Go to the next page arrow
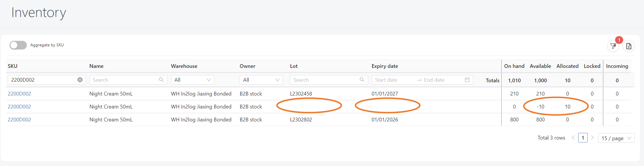This screenshot has width=644, height=166. [x=592, y=138]
